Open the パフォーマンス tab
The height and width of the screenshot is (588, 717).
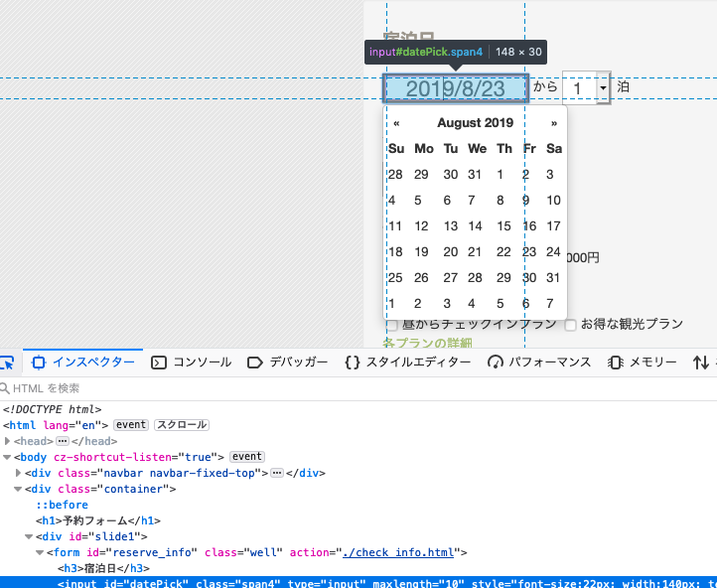(x=539, y=363)
